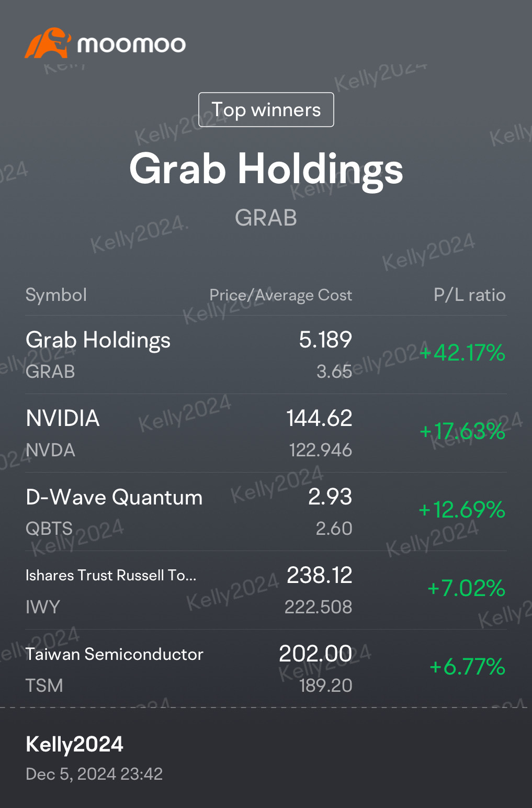Open the D-Wave Quantum row

pos(266,512)
